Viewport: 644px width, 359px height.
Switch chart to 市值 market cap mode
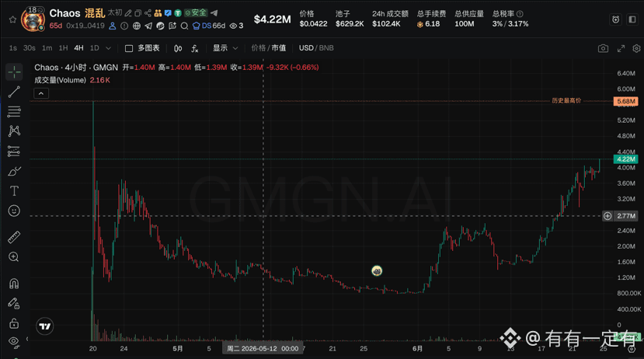[x=278, y=48]
